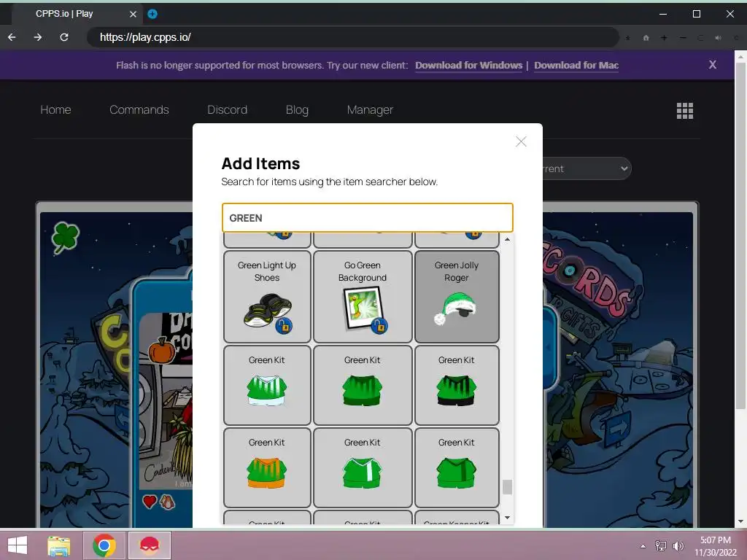The image size is (747, 560).
Task: Show hidden system tray icons
Action: [x=643, y=546]
